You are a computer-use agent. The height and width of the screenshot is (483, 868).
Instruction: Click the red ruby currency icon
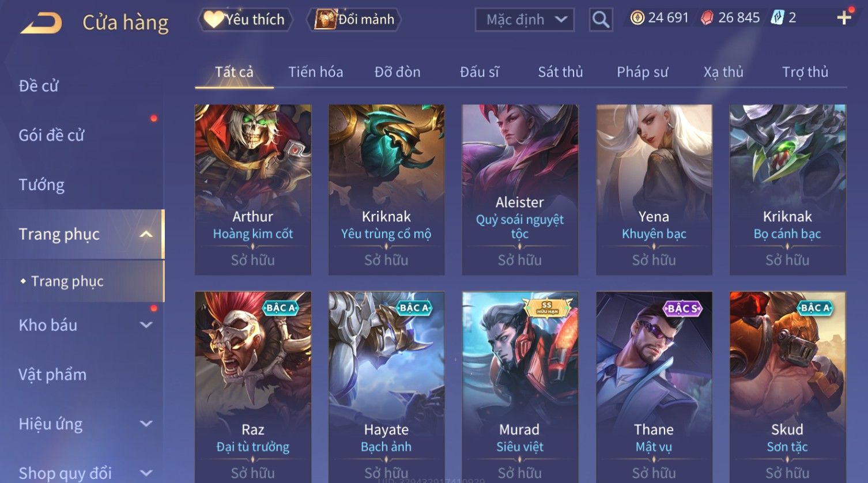point(707,18)
